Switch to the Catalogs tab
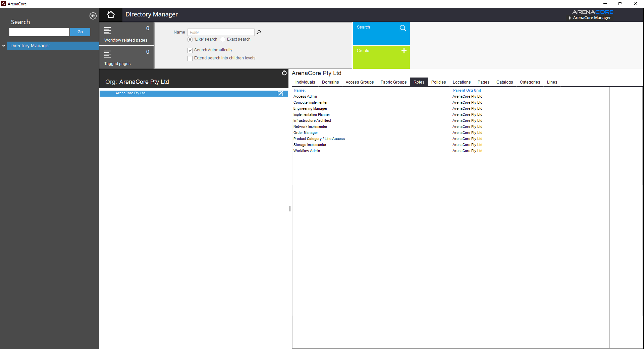 504,82
